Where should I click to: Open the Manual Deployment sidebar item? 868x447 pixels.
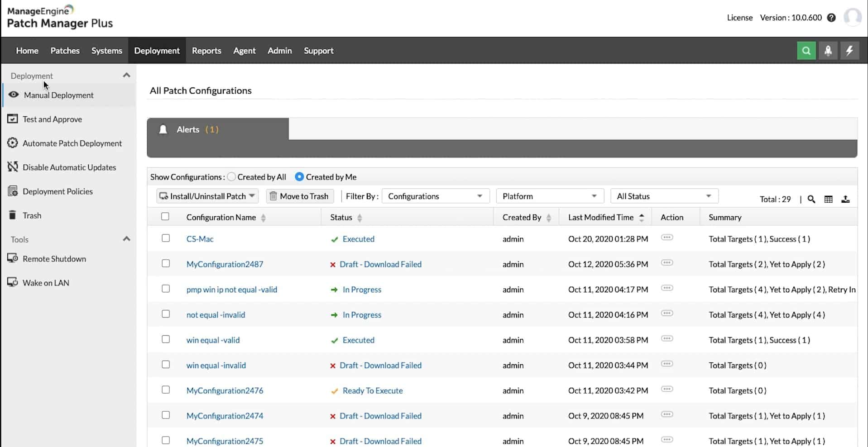[69, 95]
